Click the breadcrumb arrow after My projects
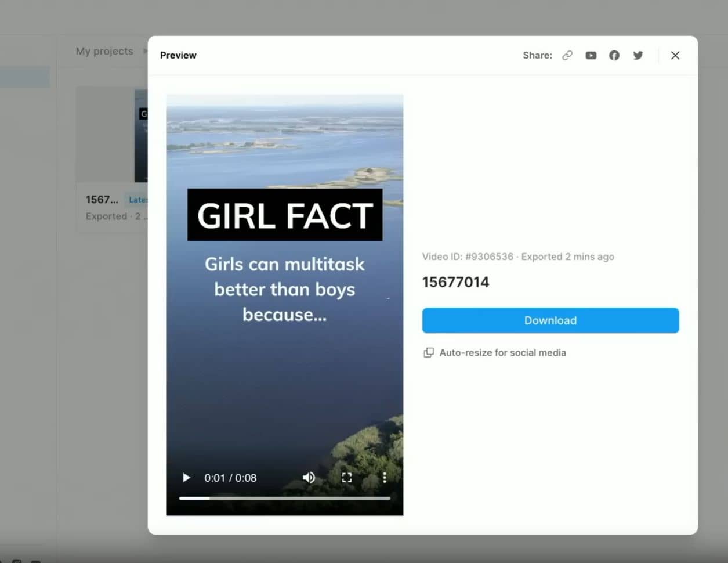This screenshot has height=563, width=728. click(x=145, y=51)
